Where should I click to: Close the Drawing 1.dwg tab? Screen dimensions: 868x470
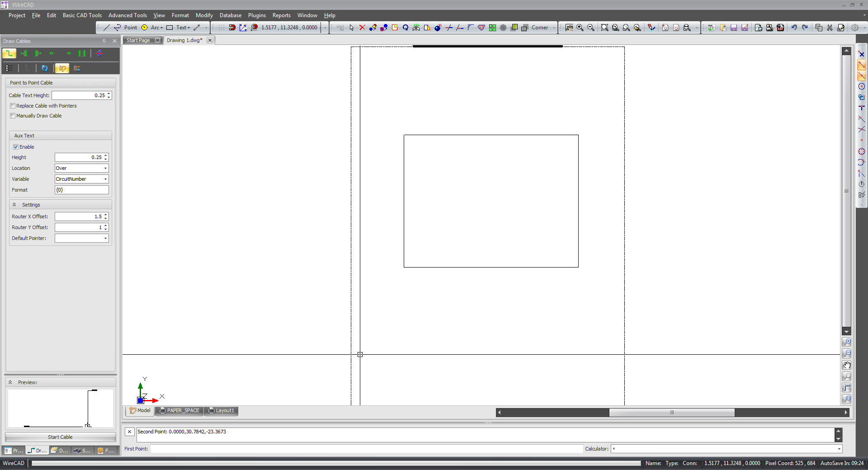point(210,40)
